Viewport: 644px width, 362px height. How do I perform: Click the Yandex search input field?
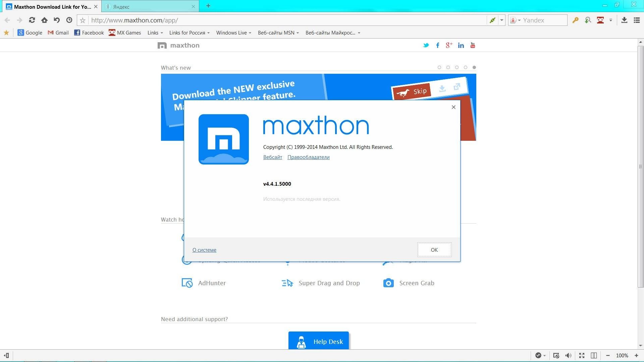544,20
